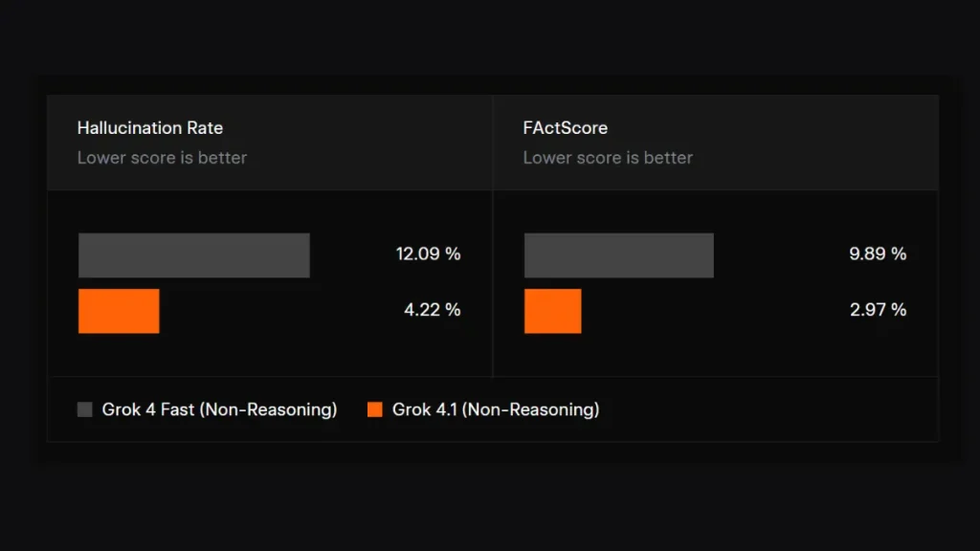The width and height of the screenshot is (980, 551).
Task: Click the orange Grok 4.1 legend swatch
Action: pos(375,409)
